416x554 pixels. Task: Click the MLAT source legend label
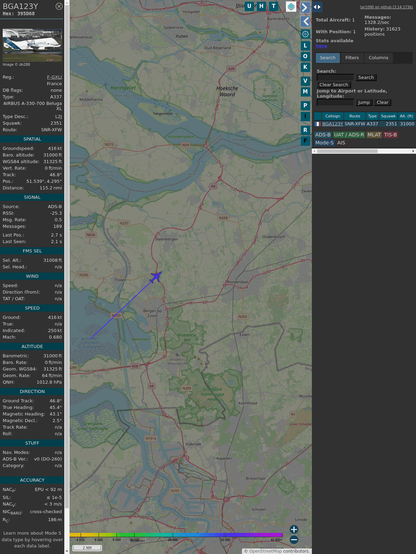click(374, 135)
